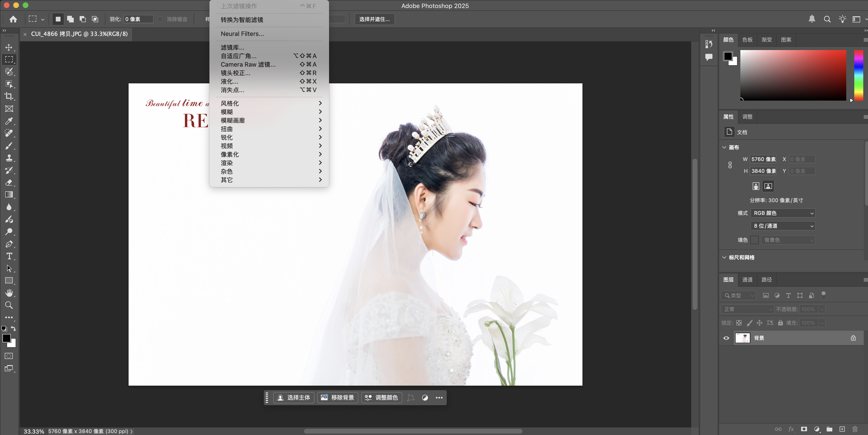Switch to the 通道 tab
This screenshot has height=435, width=868.
tap(747, 280)
